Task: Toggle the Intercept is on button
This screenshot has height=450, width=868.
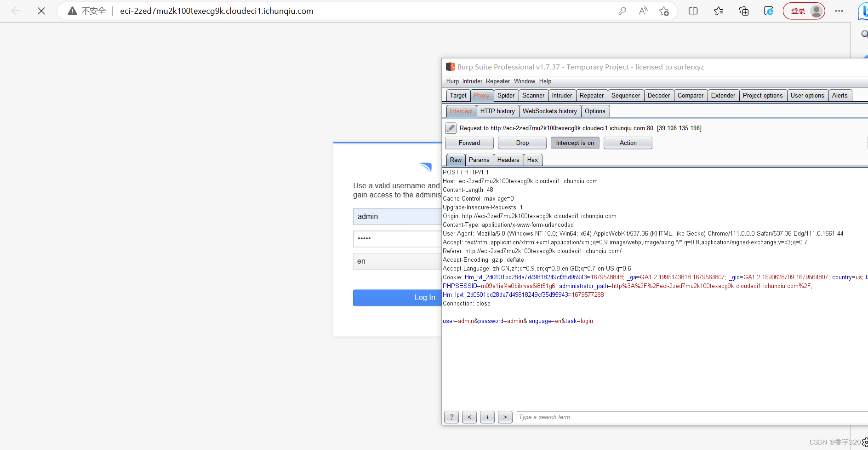Action: [x=575, y=143]
